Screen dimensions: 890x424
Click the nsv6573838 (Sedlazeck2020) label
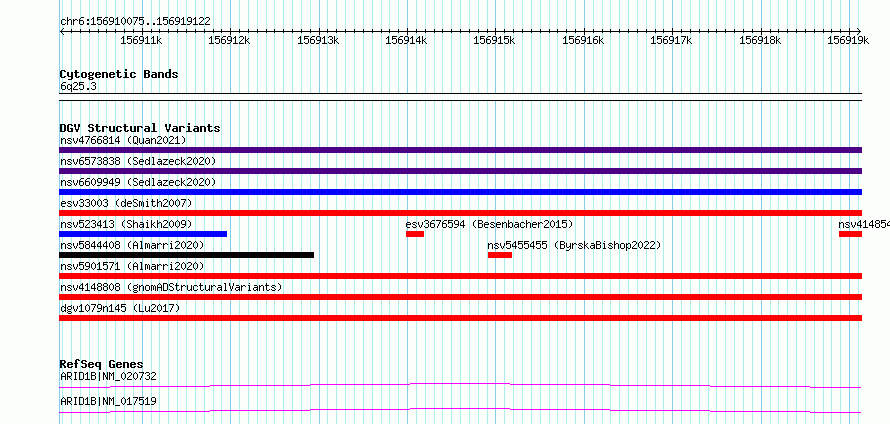(x=138, y=161)
